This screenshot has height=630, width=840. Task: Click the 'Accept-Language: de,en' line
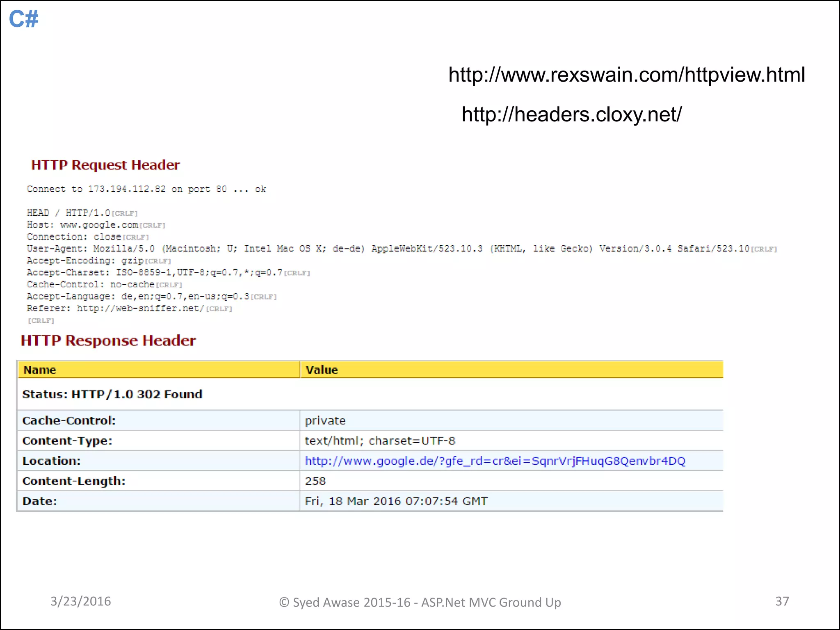click(x=152, y=296)
